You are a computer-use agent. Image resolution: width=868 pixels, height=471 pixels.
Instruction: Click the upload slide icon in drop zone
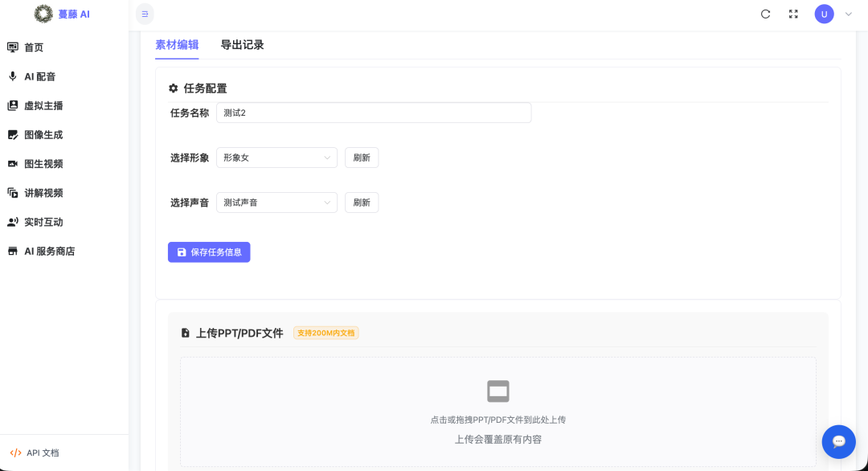point(498,391)
